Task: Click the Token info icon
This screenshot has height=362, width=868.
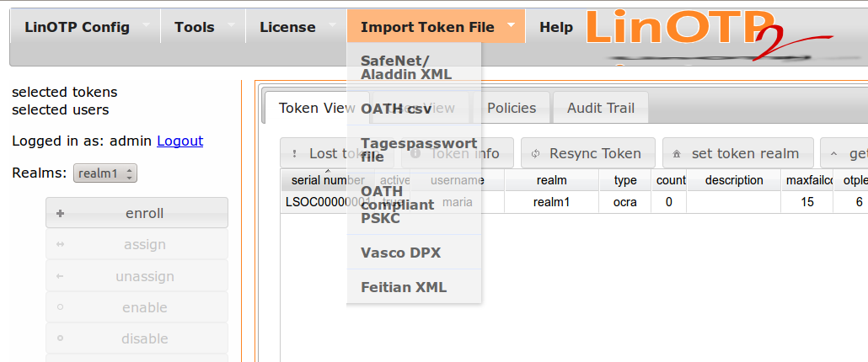Action: pyautogui.click(x=415, y=154)
